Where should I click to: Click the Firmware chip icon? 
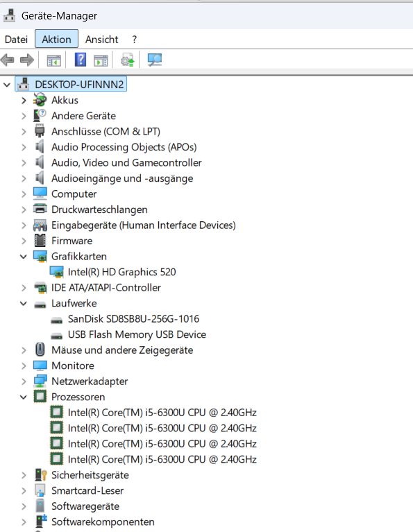coord(40,241)
